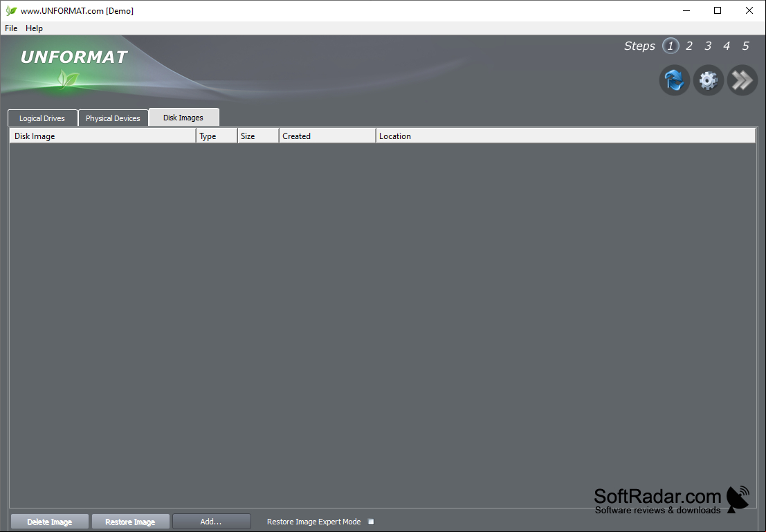Screen dimensions: 766x532
Task: Open settings via the gear icon
Action: point(708,80)
